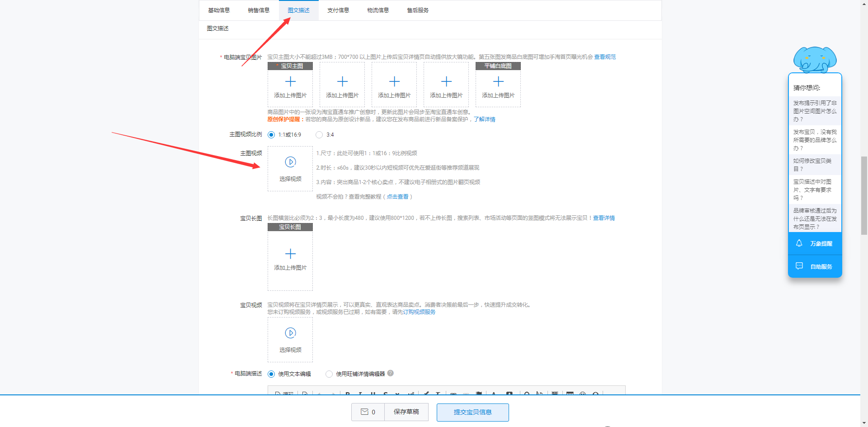Click the play icon for 宝贝视频

tap(290, 333)
